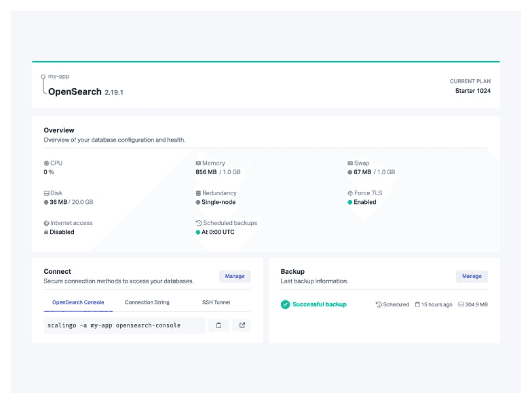Click the scalingo opensearch-console command field
This screenshot has width=532, height=404.
click(x=124, y=325)
